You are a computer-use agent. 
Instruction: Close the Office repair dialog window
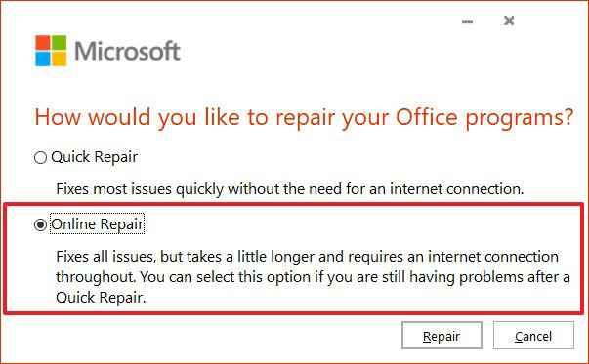(x=509, y=20)
